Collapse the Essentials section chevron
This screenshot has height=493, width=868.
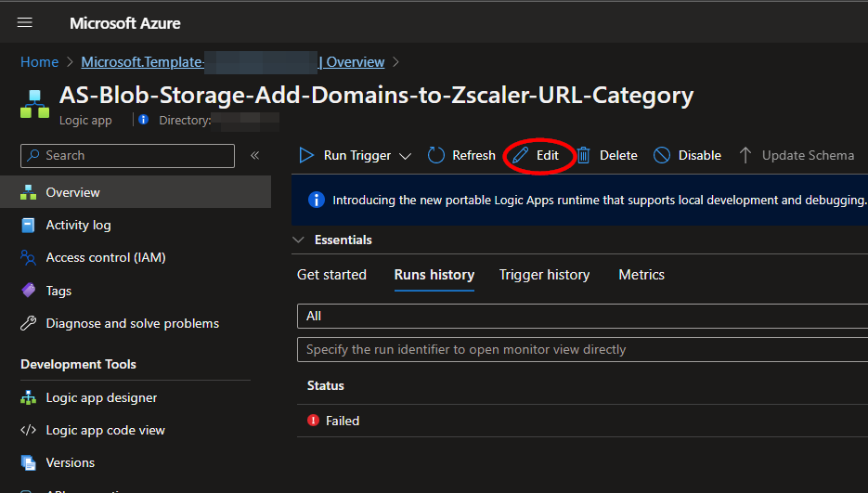[298, 240]
